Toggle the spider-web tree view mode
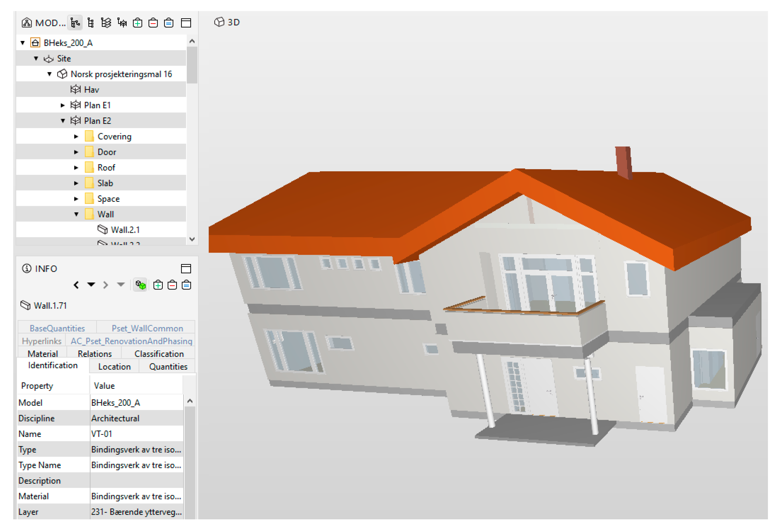This screenshot has width=779, height=532. click(122, 23)
